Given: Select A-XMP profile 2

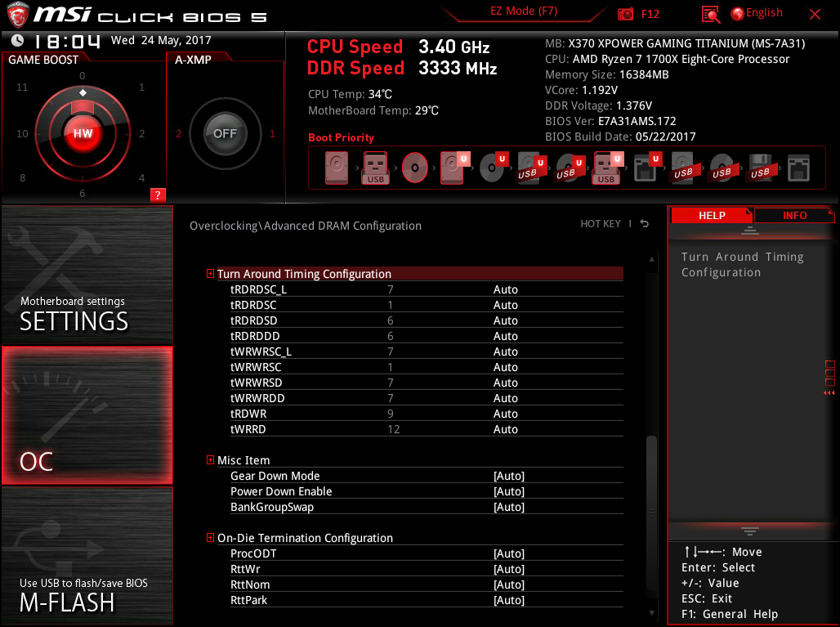Looking at the screenshot, I should click(178, 133).
